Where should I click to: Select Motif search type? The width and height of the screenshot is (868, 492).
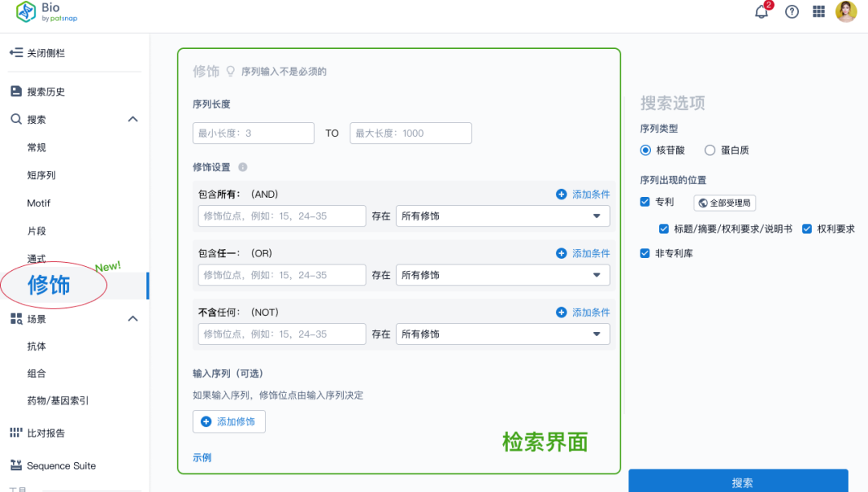(x=39, y=203)
